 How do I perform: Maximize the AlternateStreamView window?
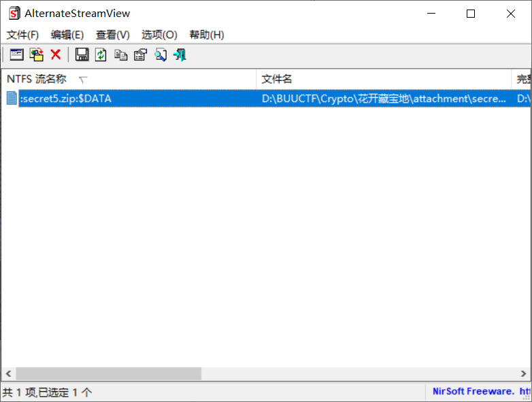coord(471,14)
